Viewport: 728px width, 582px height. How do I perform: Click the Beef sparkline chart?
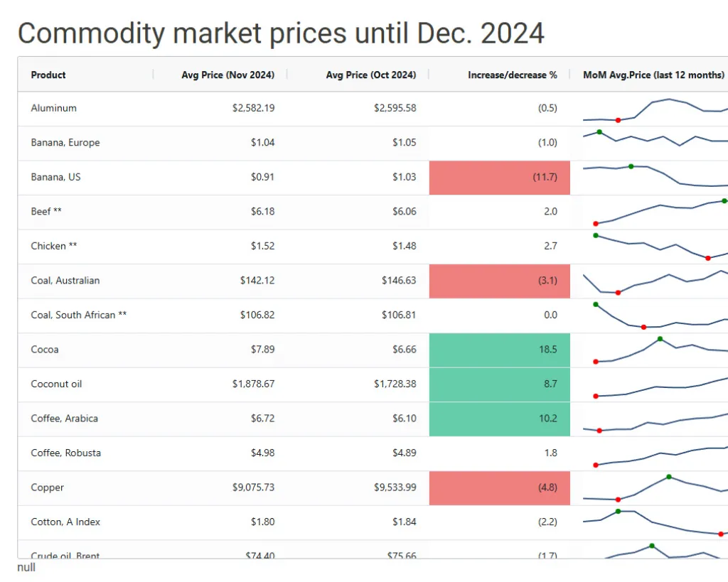pos(654,212)
